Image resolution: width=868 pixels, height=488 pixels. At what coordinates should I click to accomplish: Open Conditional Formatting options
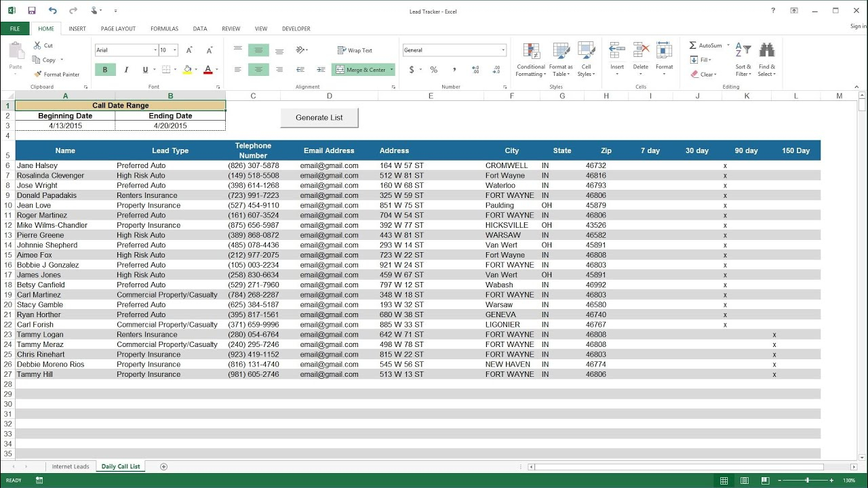pyautogui.click(x=530, y=60)
